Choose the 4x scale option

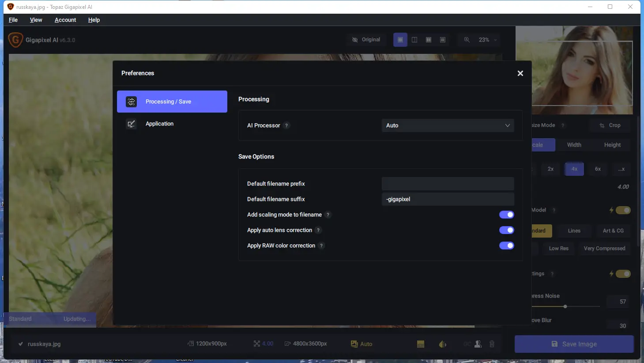574,169
